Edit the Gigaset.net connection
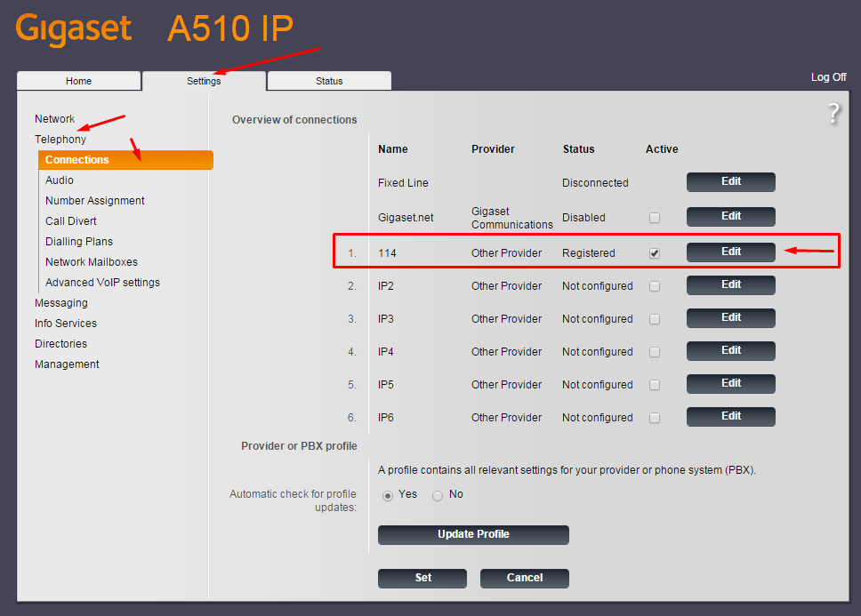861x616 pixels. pos(731,217)
